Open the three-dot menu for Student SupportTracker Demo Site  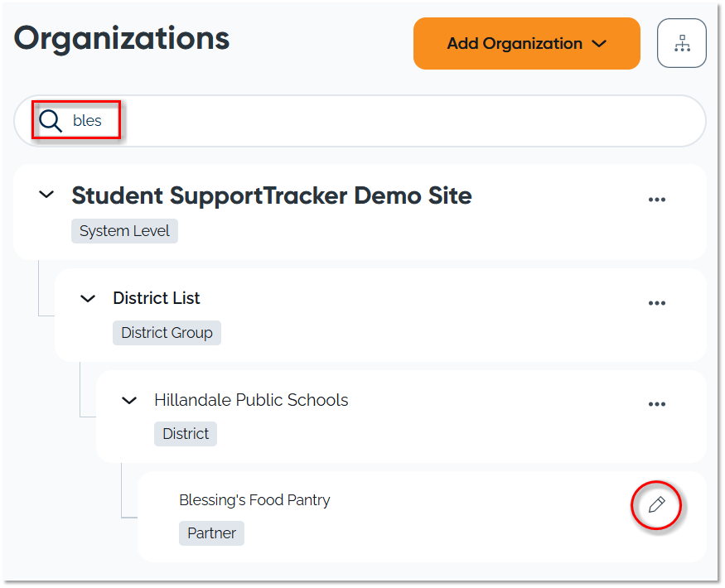coord(656,200)
